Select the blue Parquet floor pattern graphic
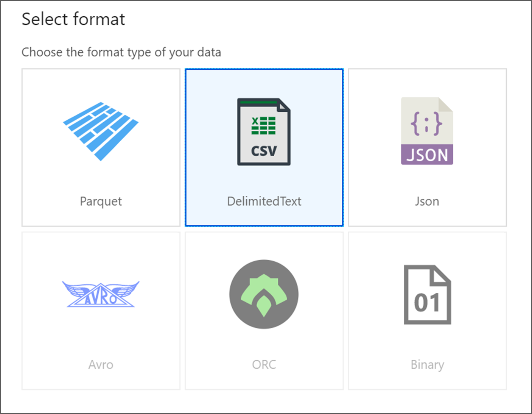This screenshot has width=532, height=414. coord(100,131)
